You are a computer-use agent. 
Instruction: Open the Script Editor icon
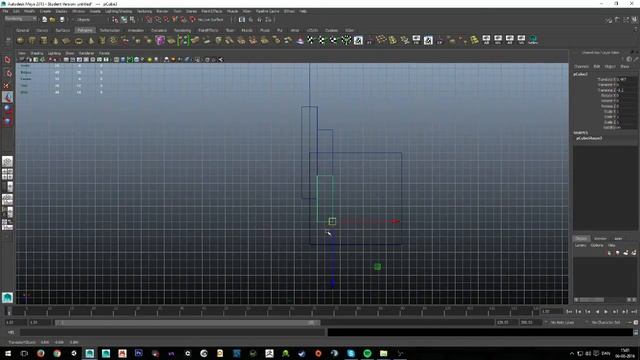pos(636,333)
